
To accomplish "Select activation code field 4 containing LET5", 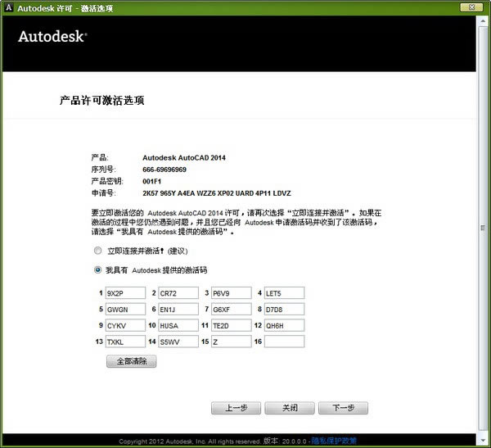I will (284, 293).
